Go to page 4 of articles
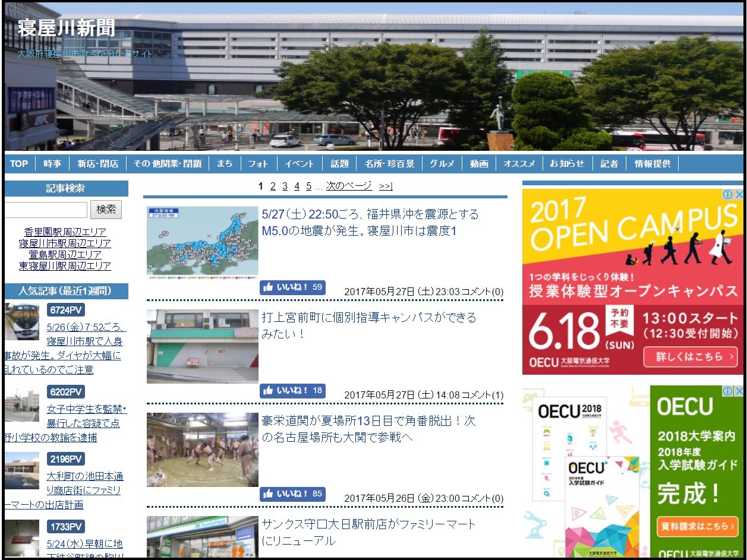This screenshot has width=747, height=560. point(297,186)
